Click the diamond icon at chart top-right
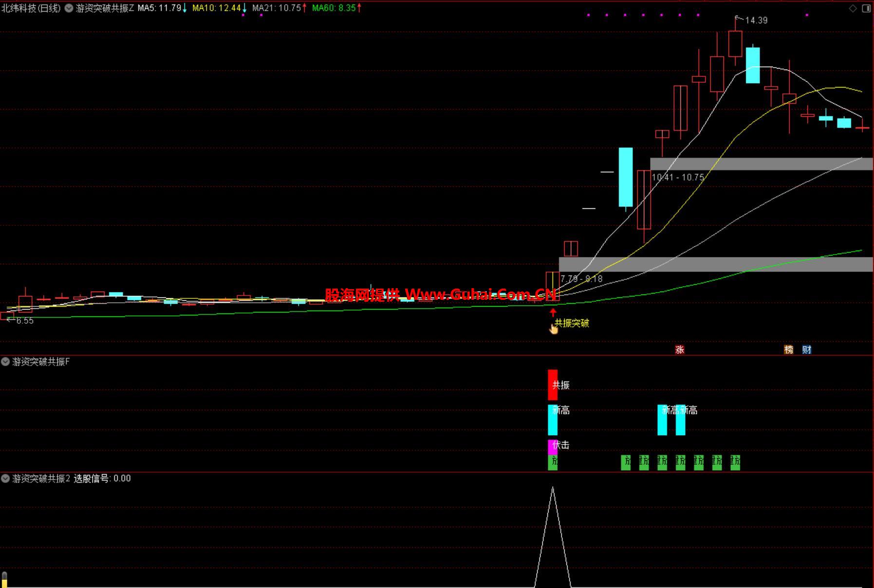 tap(853, 8)
